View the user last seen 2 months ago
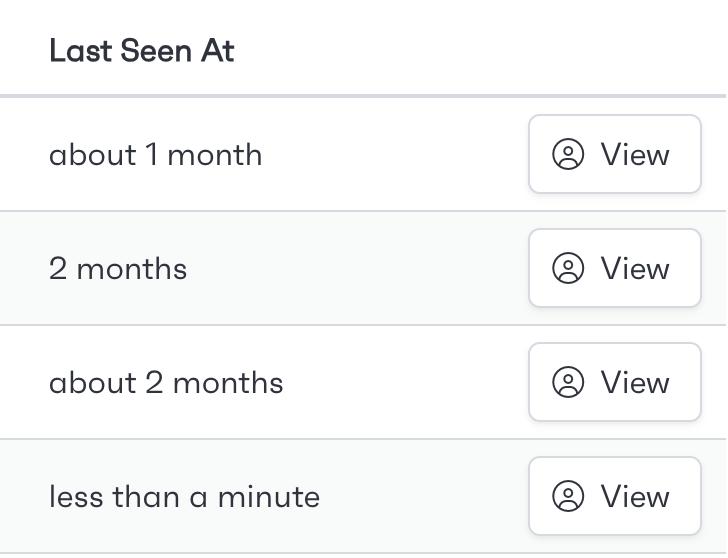This screenshot has width=728, height=558. (615, 268)
